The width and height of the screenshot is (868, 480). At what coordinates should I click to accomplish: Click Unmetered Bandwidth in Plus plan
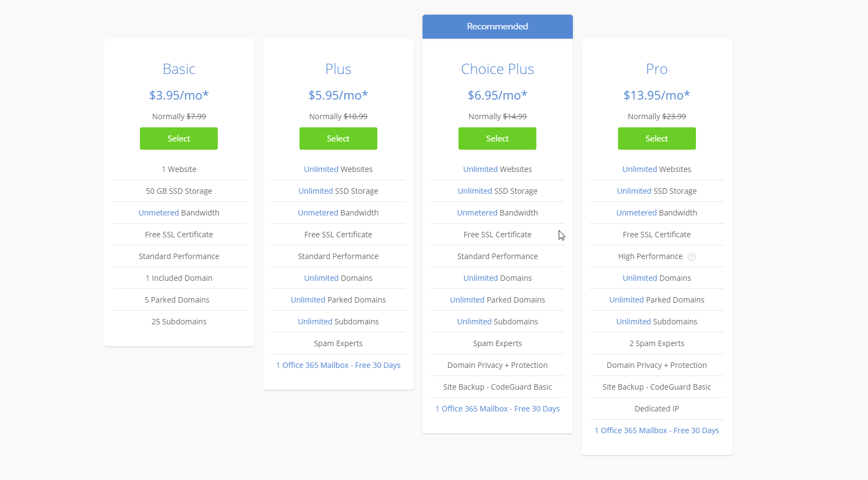point(338,213)
